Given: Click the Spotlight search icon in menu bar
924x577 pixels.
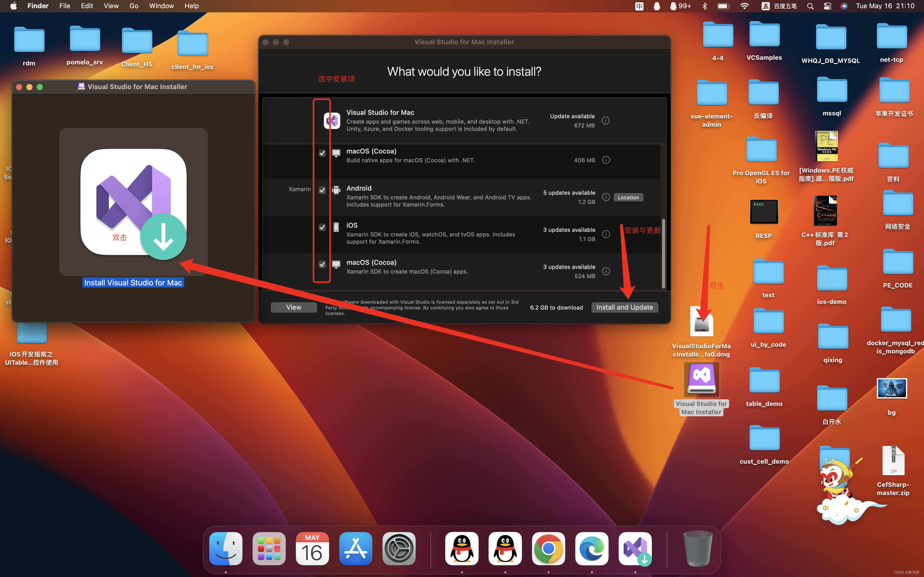Looking at the screenshot, I should coord(810,6).
